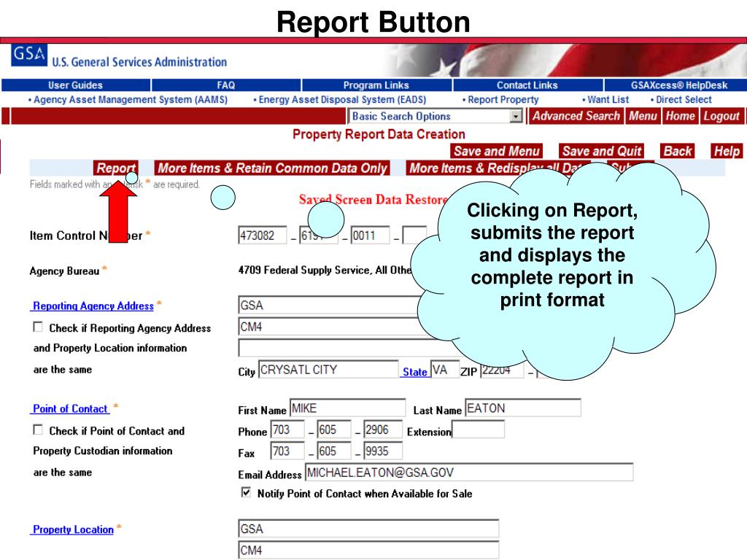The image size is (747, 560).
Task: Open the Program Links menu
Action: (x=376, y=85)
